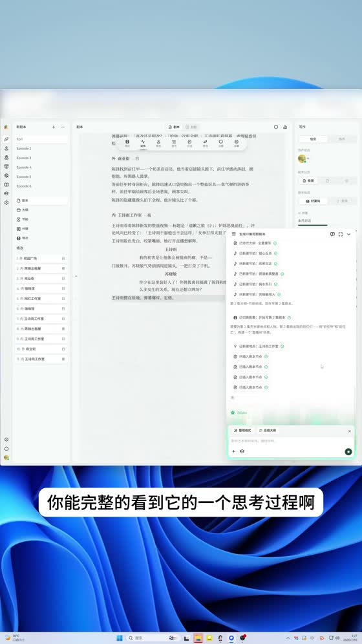Image resolution: width=362 pixels, height=644 pixels.
Task: Select the character person icon in floating toolbar
Action: (158, 143)
